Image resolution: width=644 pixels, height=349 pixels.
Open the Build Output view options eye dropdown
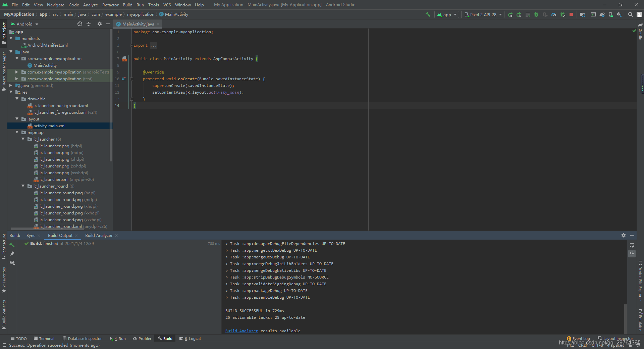coord(12,262)
